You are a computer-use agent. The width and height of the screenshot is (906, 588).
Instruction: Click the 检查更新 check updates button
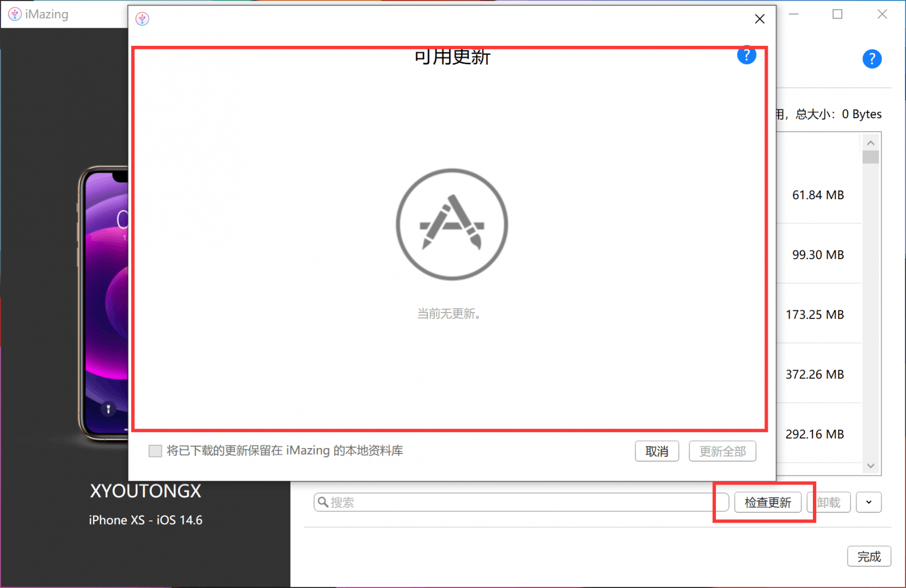point(768,503)
